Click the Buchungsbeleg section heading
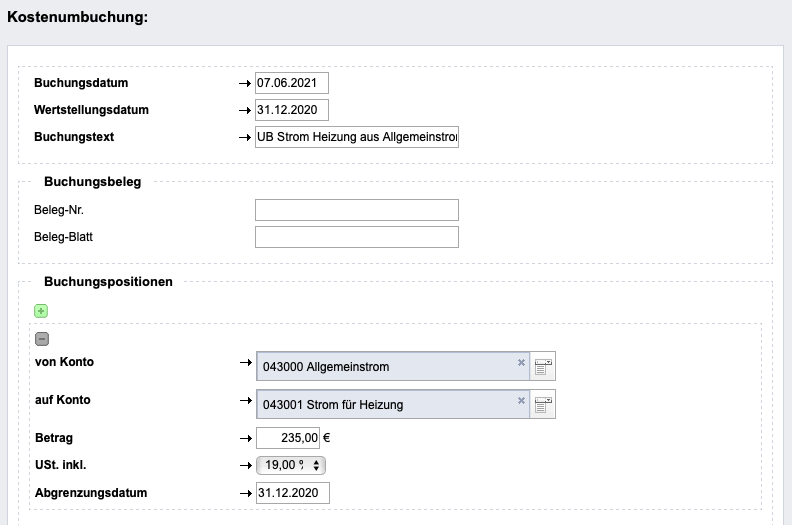 (x=92, y=181)
